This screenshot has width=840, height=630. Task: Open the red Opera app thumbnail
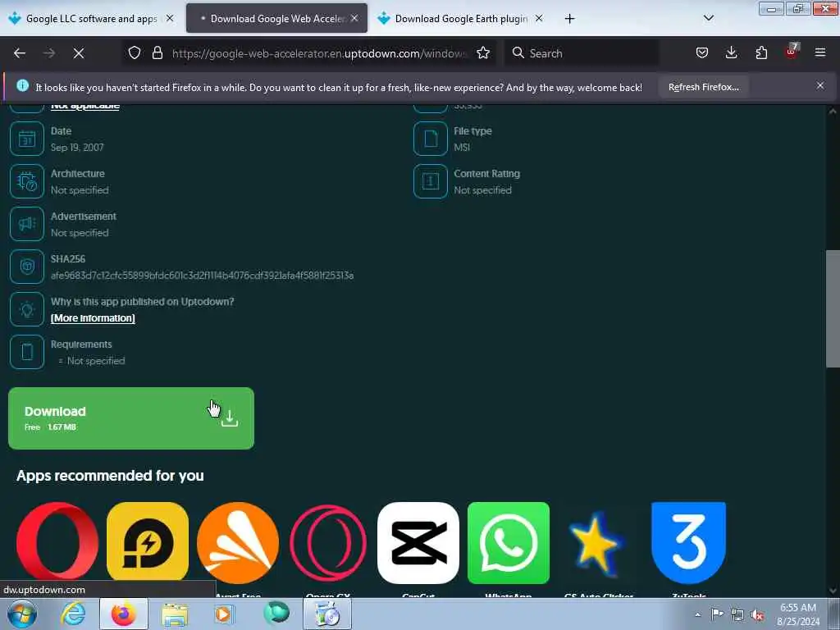[57, 543]
